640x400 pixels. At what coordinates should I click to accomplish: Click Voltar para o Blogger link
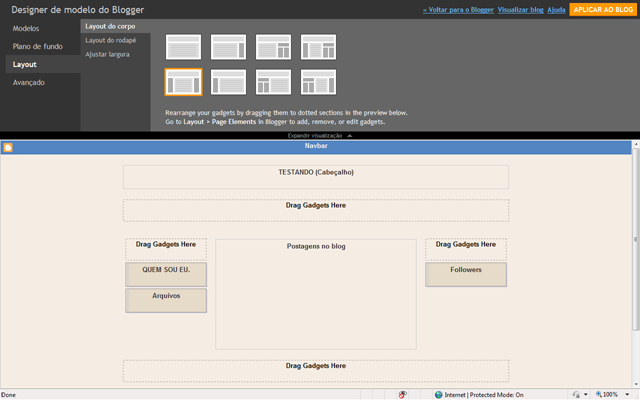click(x=458, y=10)
